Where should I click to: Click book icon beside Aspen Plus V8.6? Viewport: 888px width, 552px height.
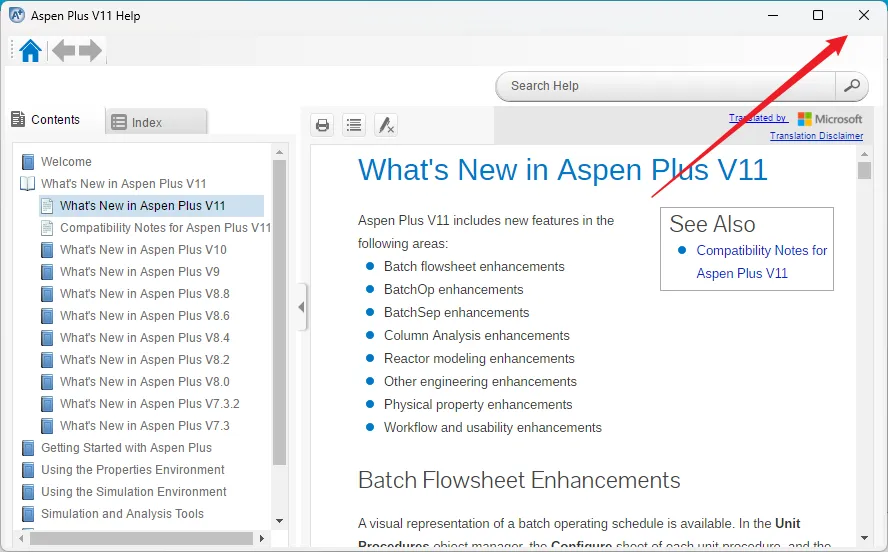[48, 316]
